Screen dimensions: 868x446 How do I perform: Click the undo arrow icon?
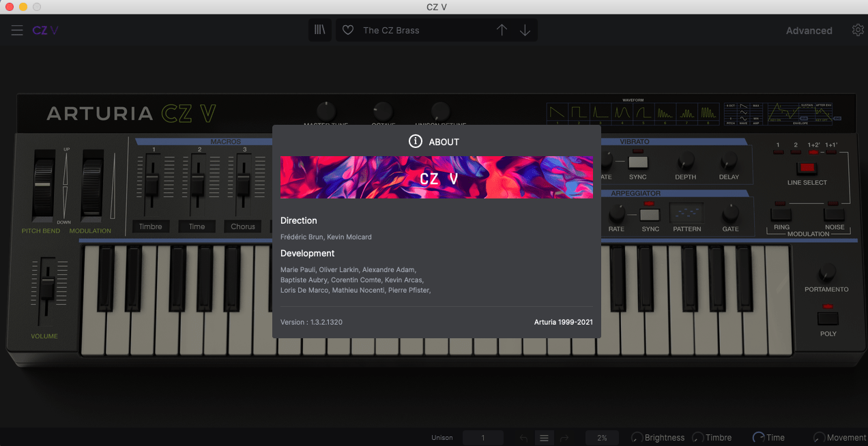point(523,437)
